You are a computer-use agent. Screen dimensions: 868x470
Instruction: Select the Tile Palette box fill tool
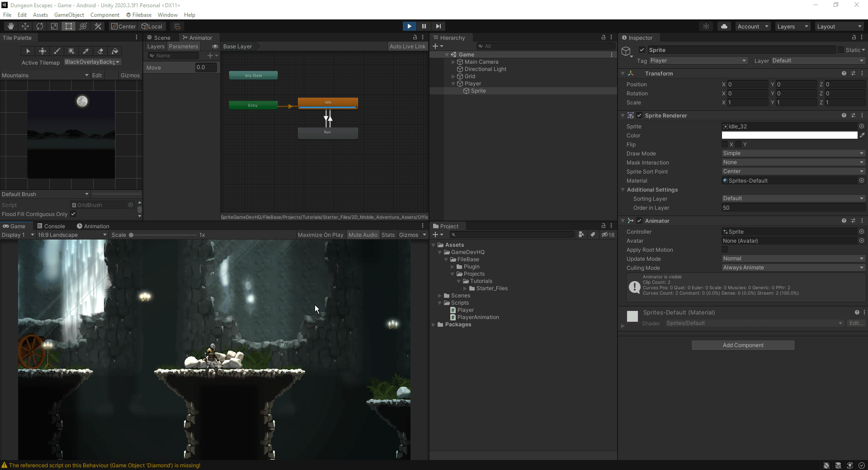click(x=71, y=51)
